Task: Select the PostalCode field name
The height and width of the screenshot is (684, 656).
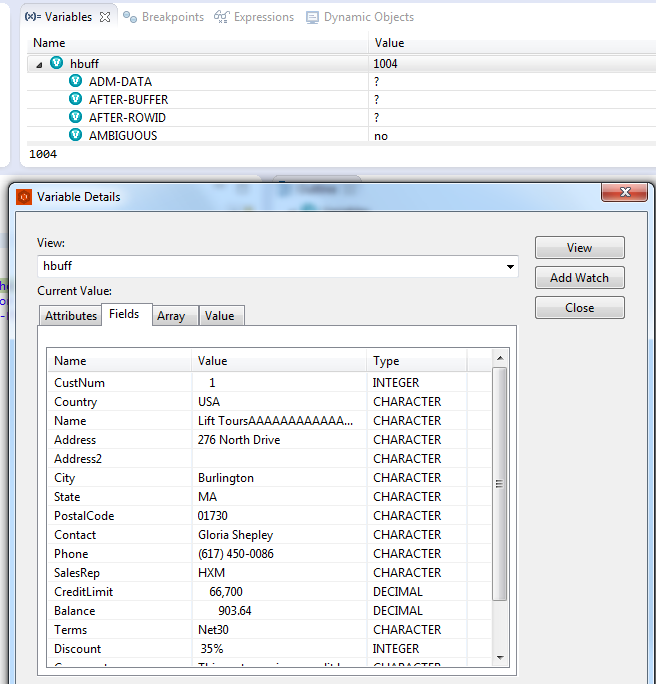Action: [84, 516]
